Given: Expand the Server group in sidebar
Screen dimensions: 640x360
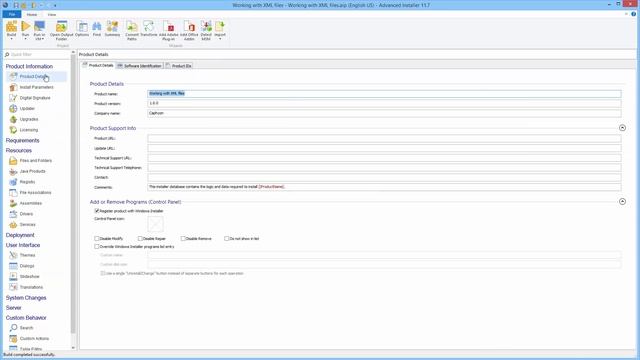Looking at the screenshot, I should click(x=13, y=308).
